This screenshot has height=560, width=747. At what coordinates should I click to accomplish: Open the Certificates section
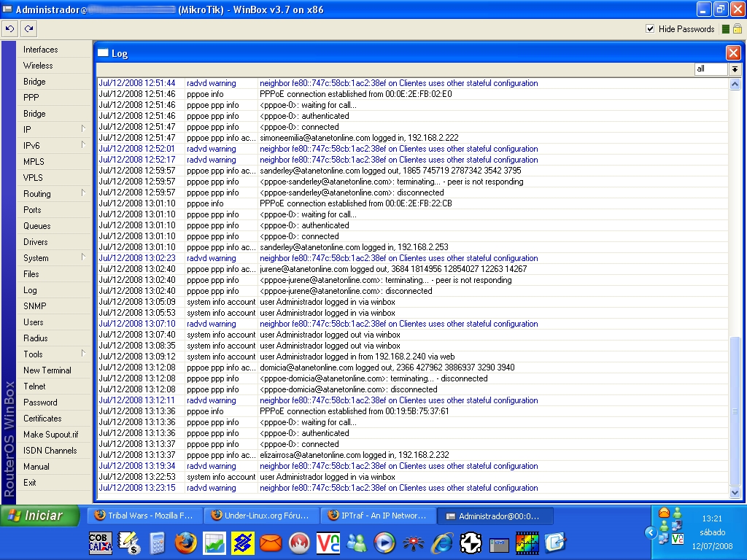tap(42, 419)
